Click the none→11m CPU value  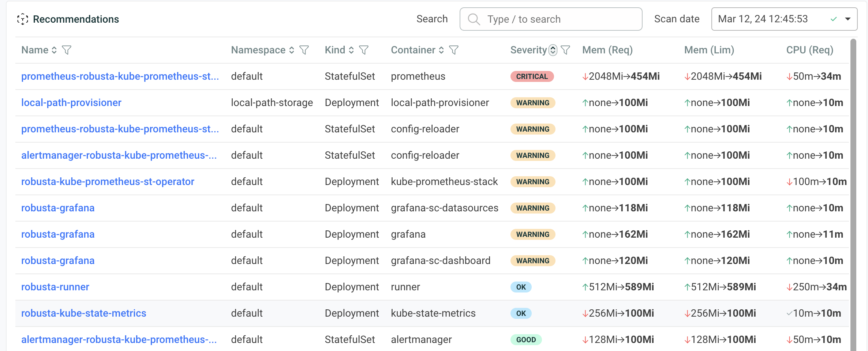point(815,234)
